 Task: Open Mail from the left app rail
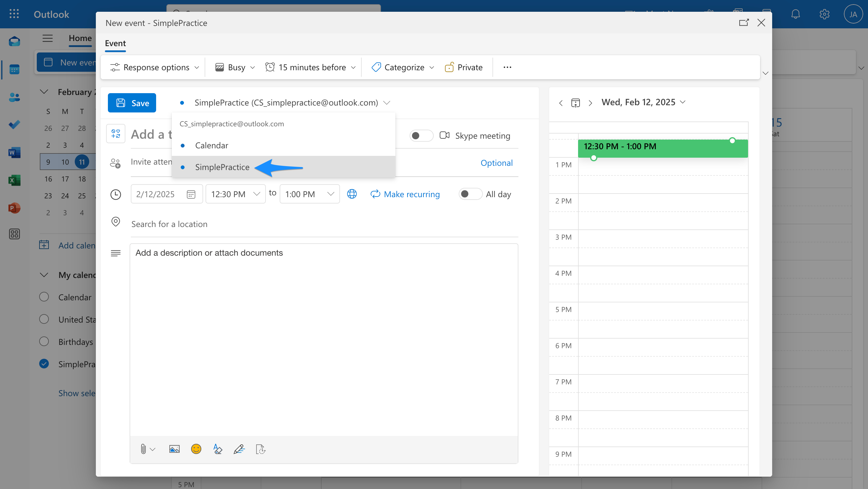tap(14, 42)
